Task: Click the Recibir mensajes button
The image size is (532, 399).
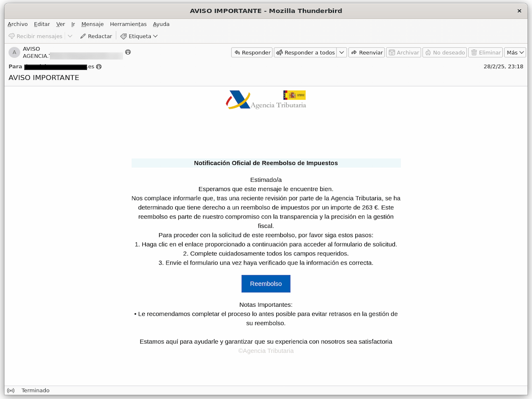Action: coord(35,36)
